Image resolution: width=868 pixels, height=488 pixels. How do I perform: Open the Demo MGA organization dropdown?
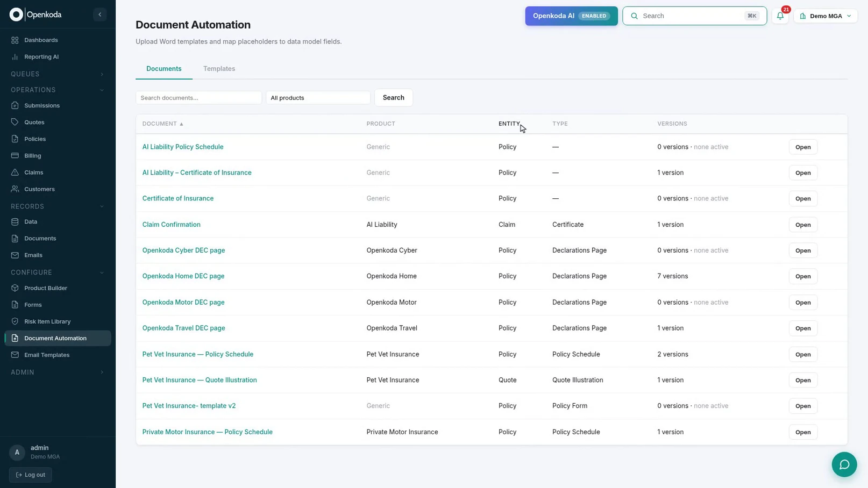click(x=825, y=16)
